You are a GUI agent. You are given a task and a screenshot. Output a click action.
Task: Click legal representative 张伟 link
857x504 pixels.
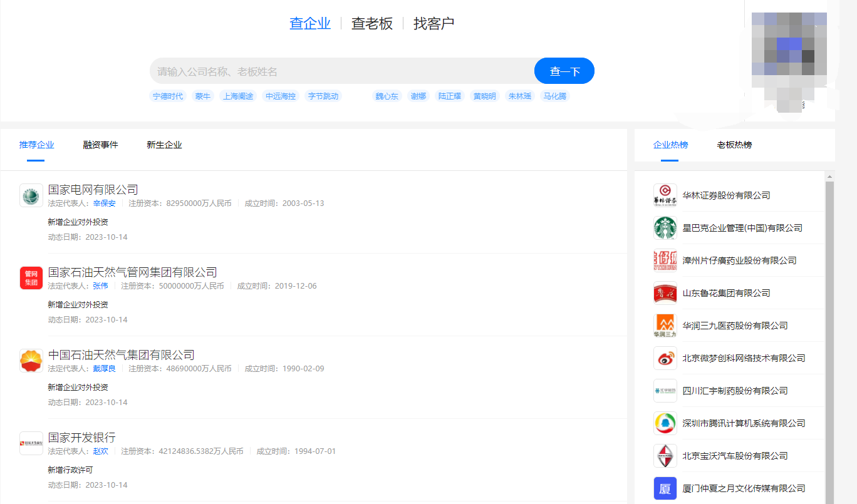click(x=101, y=286)
